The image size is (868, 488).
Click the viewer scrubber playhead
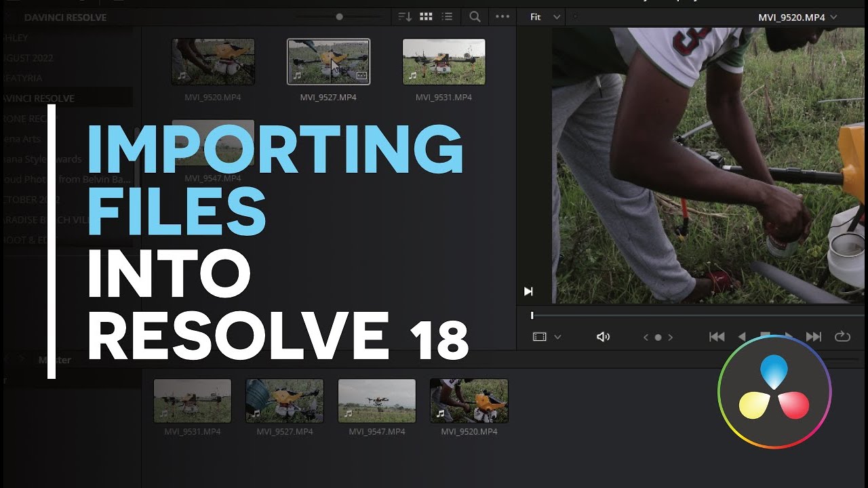[532, 315]
